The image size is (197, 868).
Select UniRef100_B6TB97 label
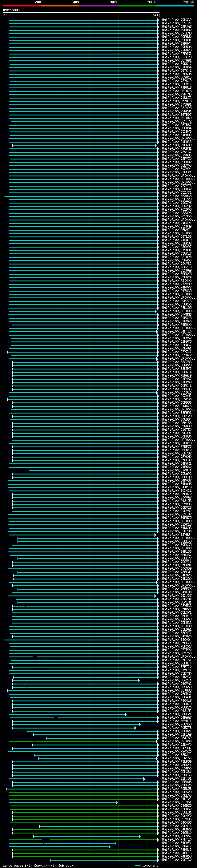177,115
